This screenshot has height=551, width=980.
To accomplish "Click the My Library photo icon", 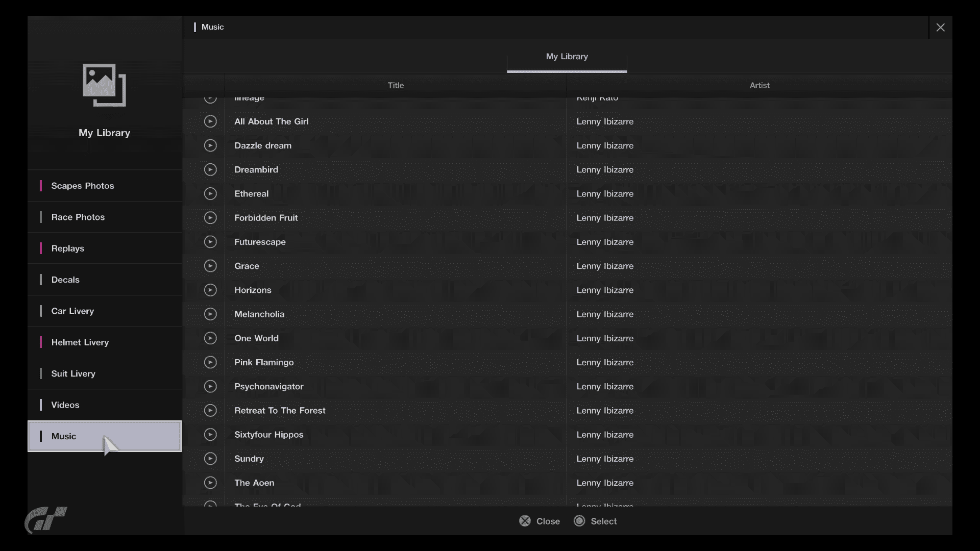I will tap(104, 85).
